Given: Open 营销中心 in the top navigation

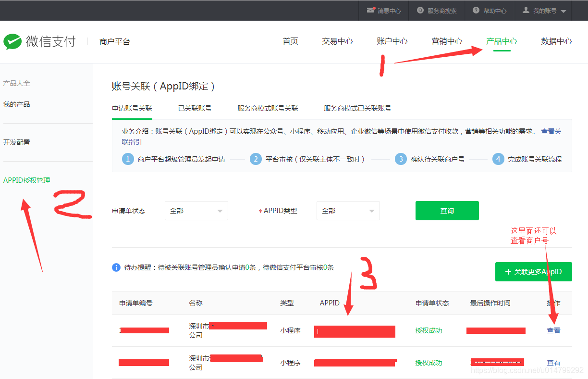Looking at the screenshot, I should tap(447, 41).
